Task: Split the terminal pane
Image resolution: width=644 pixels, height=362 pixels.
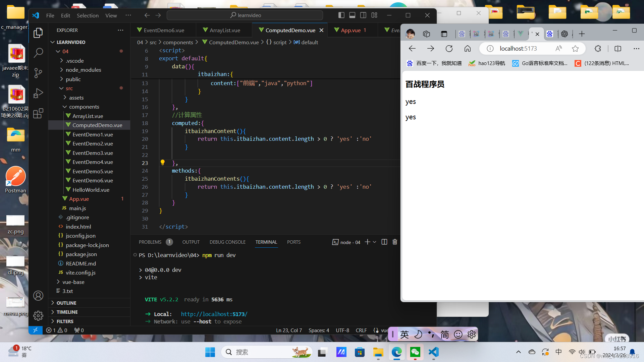Action: pyautogui.click(x=384, y=242)
